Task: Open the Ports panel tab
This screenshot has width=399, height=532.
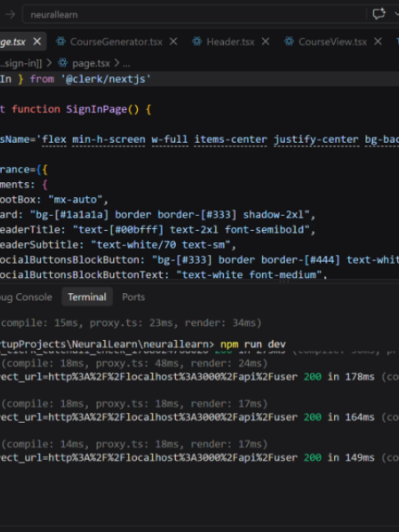Action: [133, 297]
